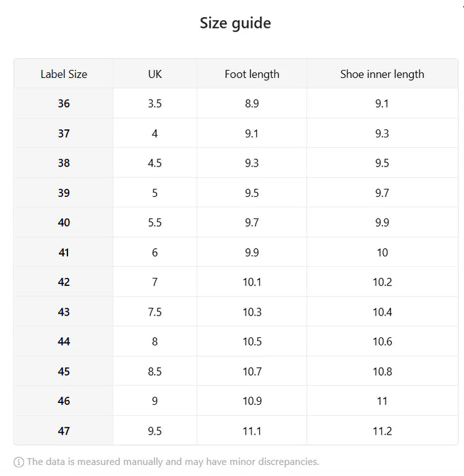Select foot length 10.1 cell
464x476 pixels.
pos(252,282)
